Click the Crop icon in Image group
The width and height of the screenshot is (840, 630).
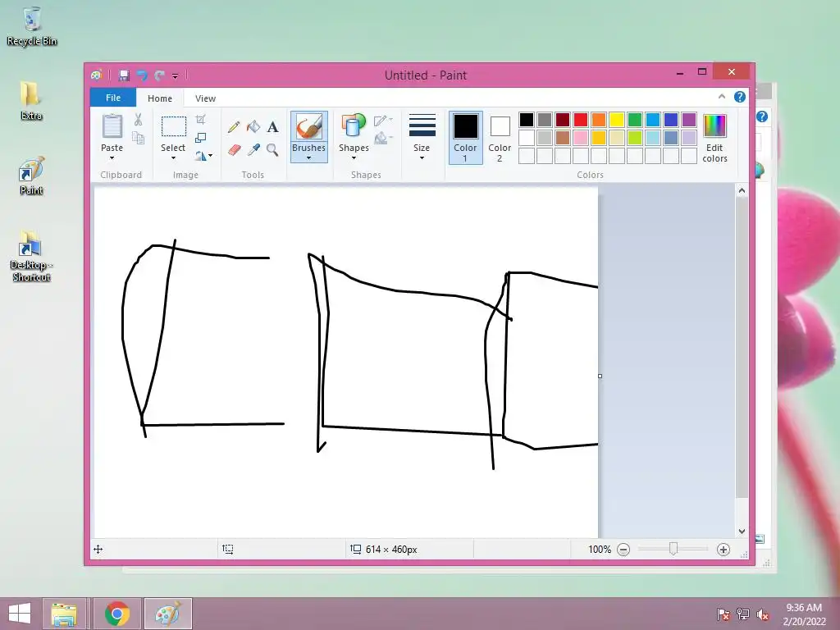pos(200,120)
